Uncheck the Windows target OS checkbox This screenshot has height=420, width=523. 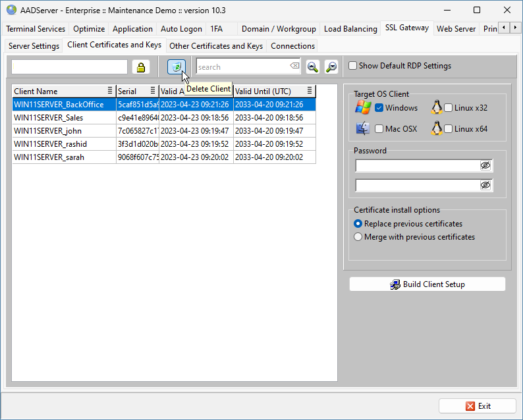379,108
